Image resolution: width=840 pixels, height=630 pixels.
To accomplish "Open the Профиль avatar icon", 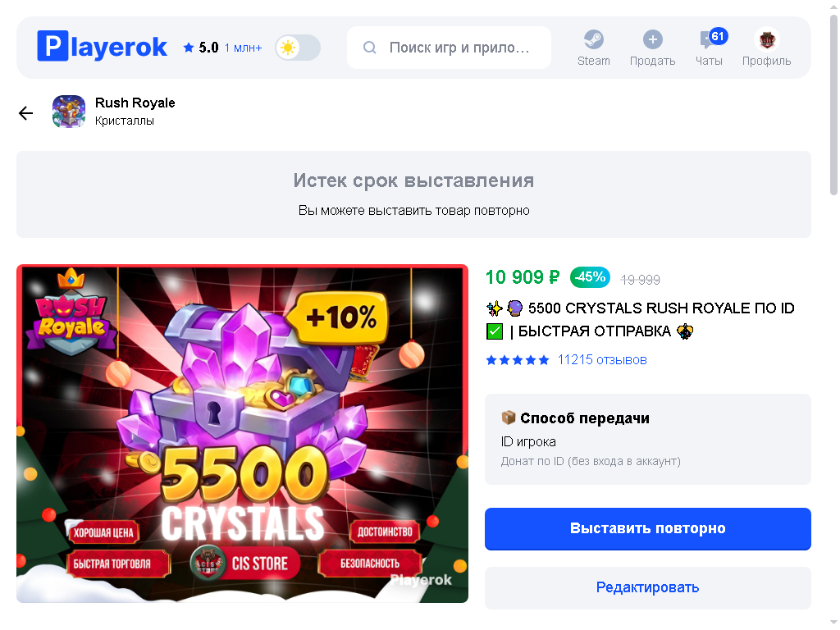I will (766, 39).
